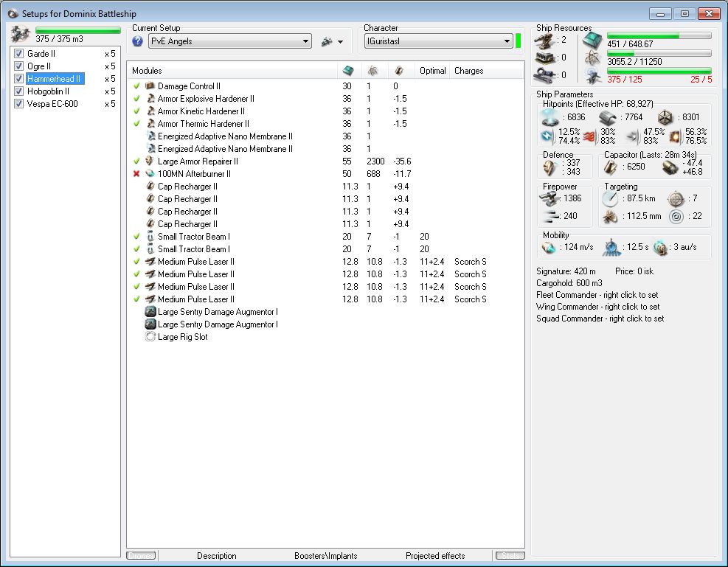
Task: Click the Stats button at bottom right
Action: pyautogui.click(x=510, y=555)
